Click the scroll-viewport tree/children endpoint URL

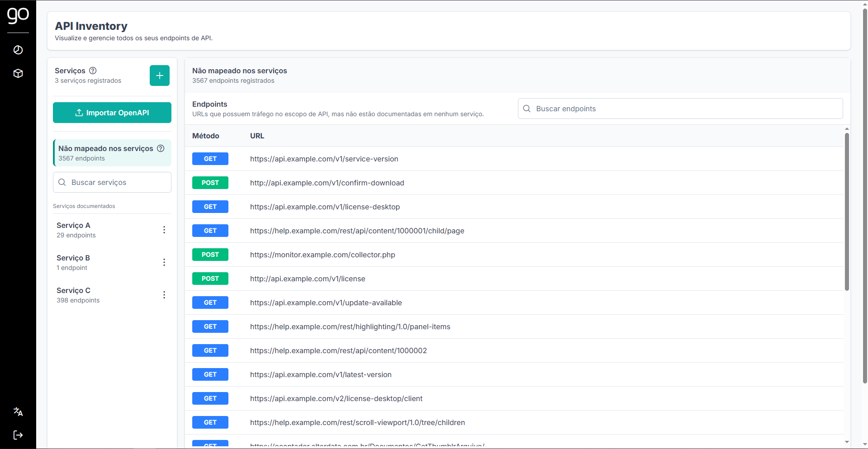pos(357,422)
